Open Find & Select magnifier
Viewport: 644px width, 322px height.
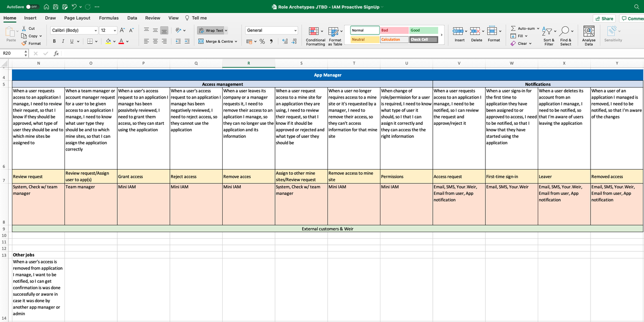(x=566, y=36)
